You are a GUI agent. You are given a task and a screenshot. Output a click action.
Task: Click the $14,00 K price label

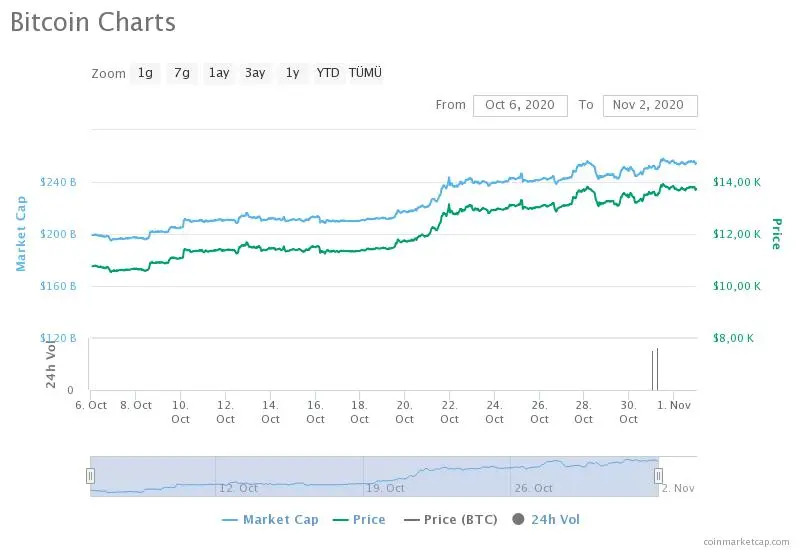(737, 182)
